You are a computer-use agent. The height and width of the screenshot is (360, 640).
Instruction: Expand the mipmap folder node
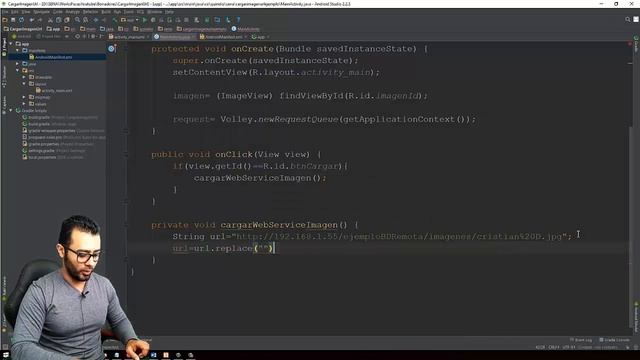click(24, 97)
